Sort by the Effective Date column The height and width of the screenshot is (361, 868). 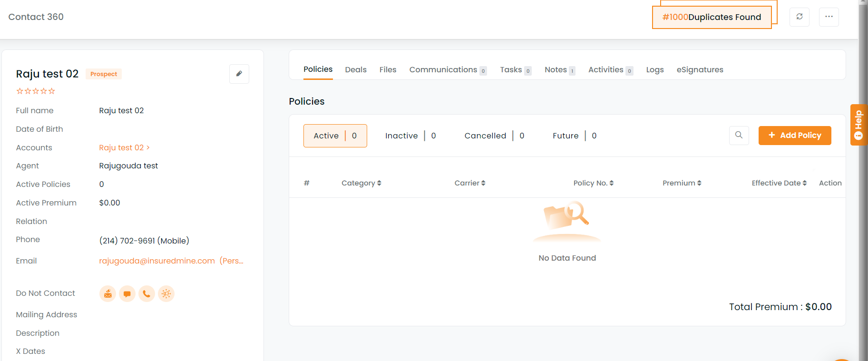tap(779, 183)
